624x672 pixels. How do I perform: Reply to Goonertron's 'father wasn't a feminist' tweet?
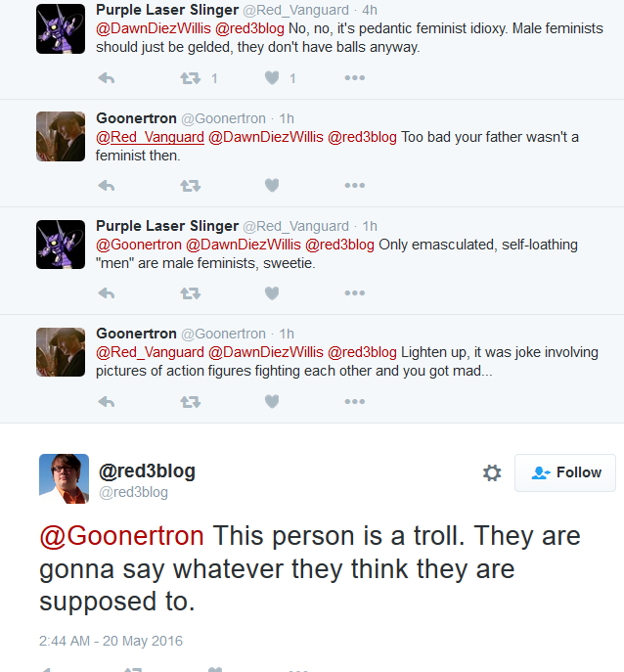point(107,186)
